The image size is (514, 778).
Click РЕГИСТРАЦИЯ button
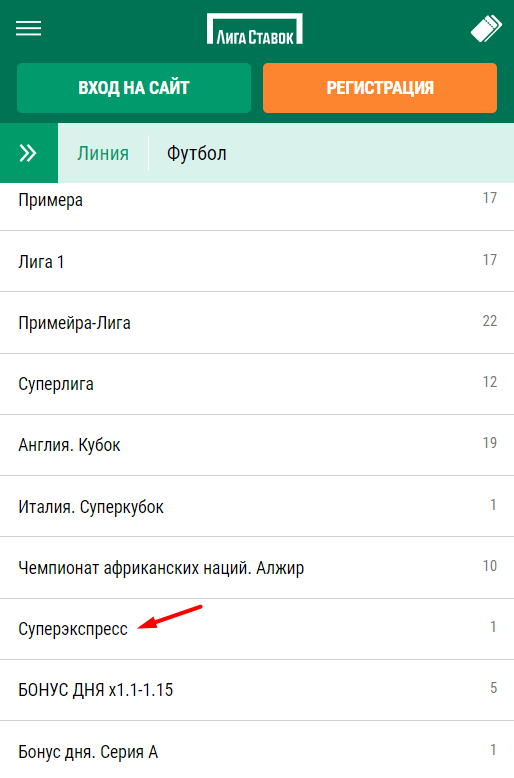[x=380, y=88]
